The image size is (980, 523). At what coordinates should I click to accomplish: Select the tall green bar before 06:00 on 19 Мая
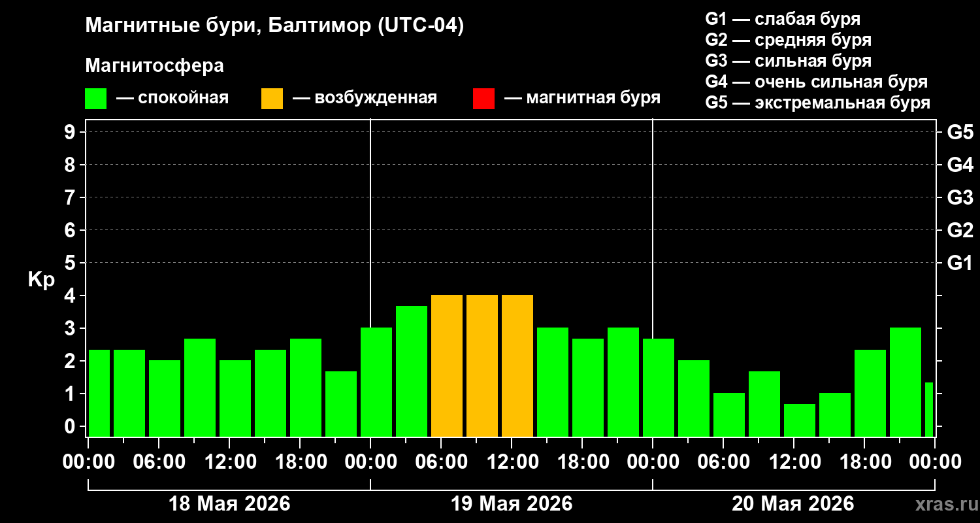[412, 371]
